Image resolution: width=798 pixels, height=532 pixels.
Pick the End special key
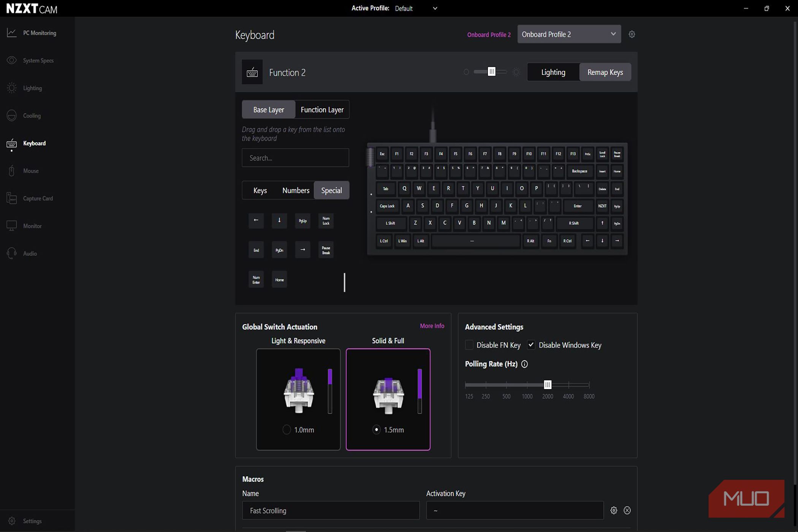point(256,250)
